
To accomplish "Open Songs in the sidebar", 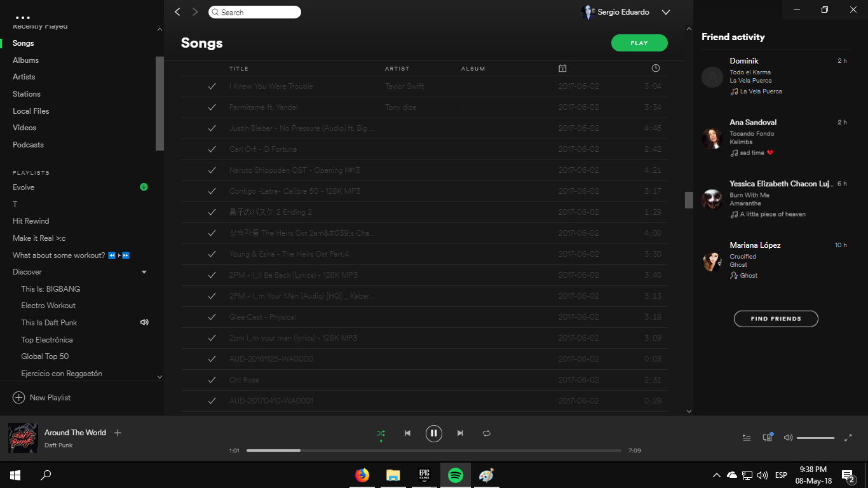I will pos(24,43).
